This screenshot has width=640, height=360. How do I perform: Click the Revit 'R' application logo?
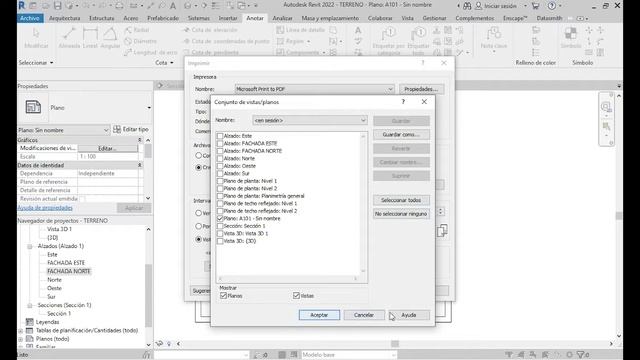click(x=22, y=5)
